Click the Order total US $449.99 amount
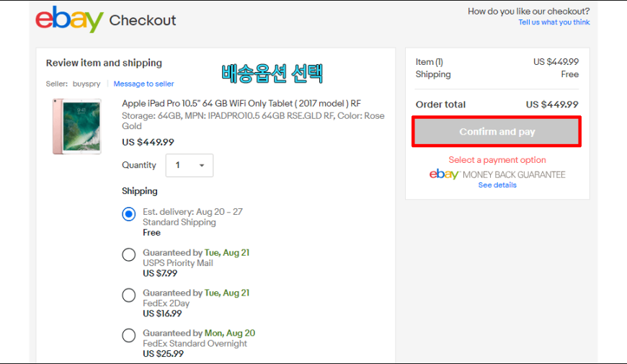 click(552, 105)
